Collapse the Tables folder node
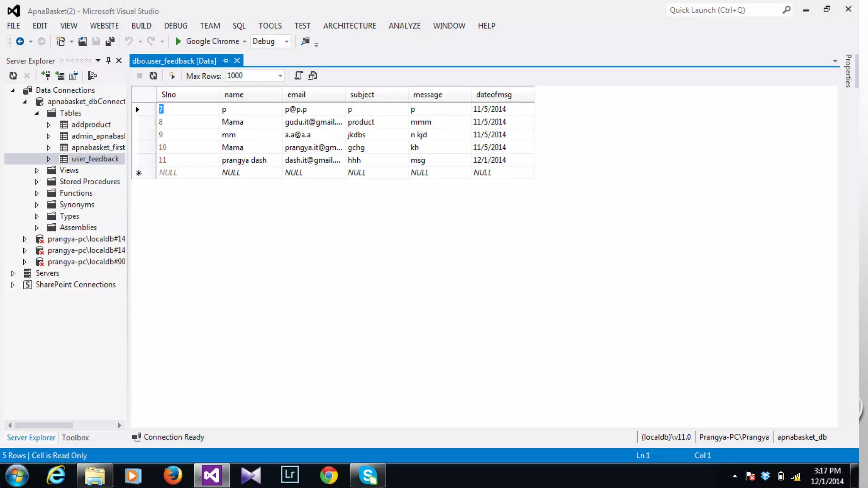The image size is (868, 488). (x=37, y=113)
